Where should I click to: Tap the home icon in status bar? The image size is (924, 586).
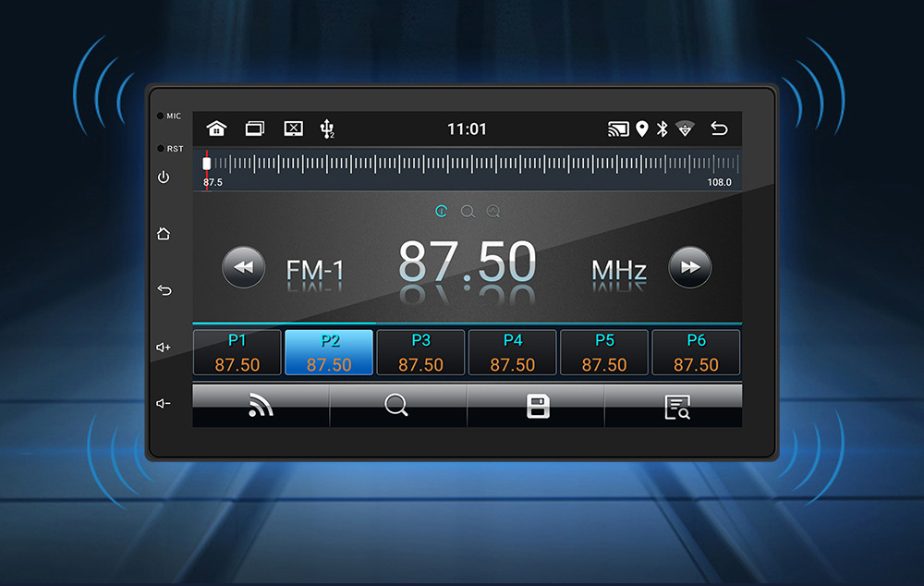pos(216,128)
